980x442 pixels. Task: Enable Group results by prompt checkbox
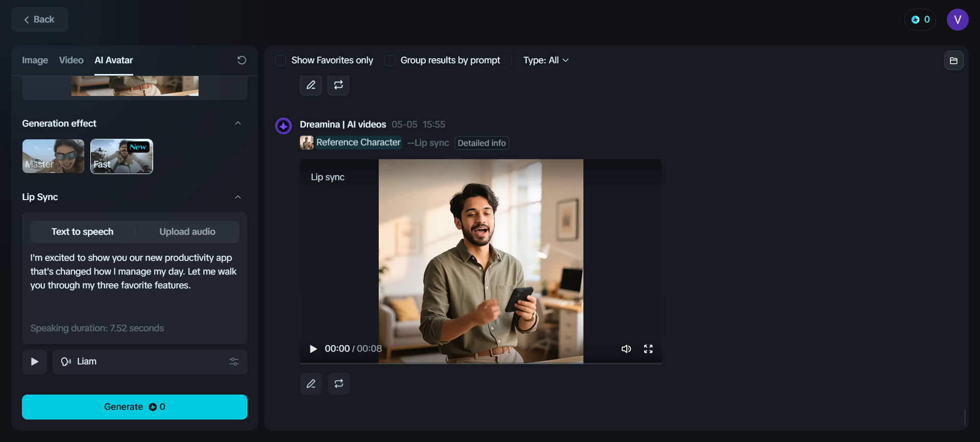click(x=389, y=61)
